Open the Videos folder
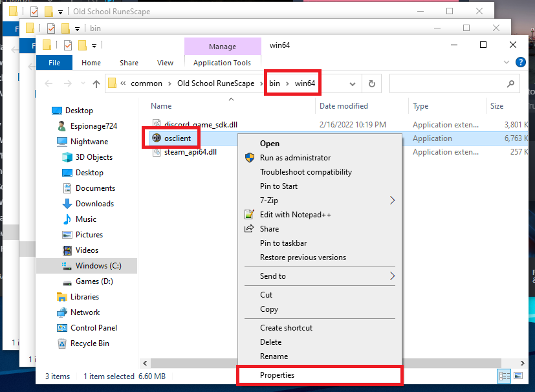Viewport: 535px width, 392px height. pos(87,250)
